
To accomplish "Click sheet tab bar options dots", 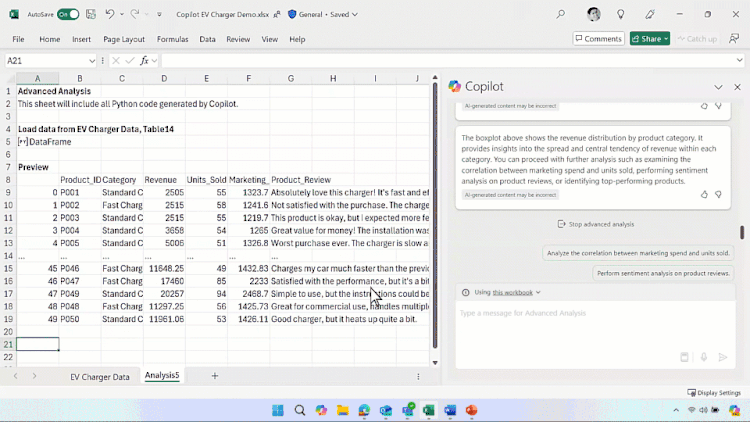I will point(418,377).
